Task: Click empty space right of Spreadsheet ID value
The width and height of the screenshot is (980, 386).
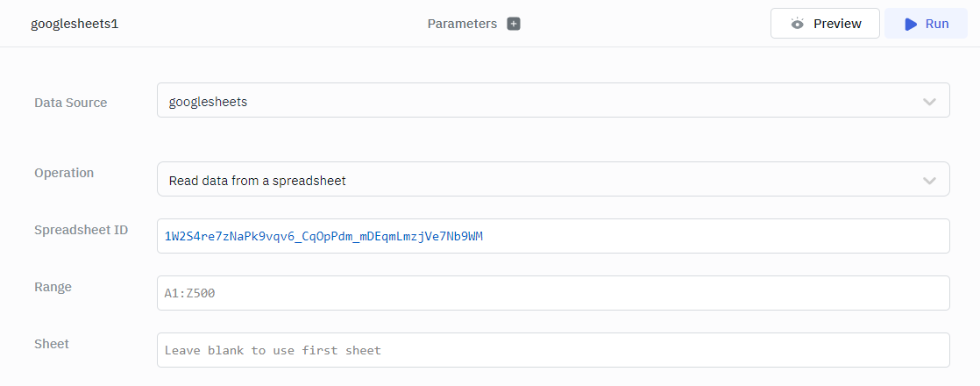Action: 719,236
